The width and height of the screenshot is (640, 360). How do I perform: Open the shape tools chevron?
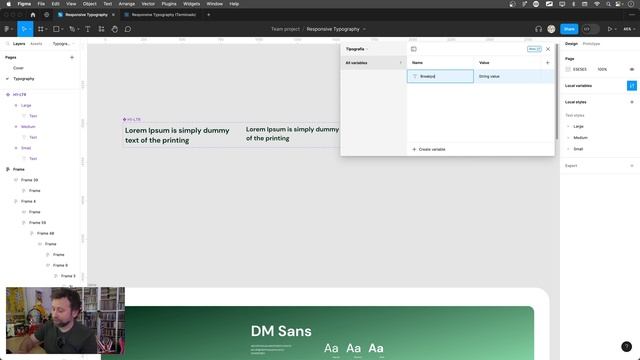point(62,29)
